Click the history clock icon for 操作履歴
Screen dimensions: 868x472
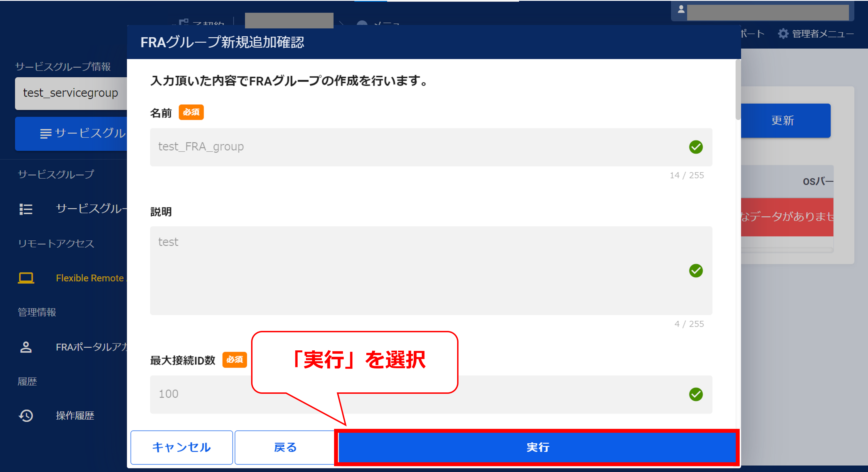26,416
